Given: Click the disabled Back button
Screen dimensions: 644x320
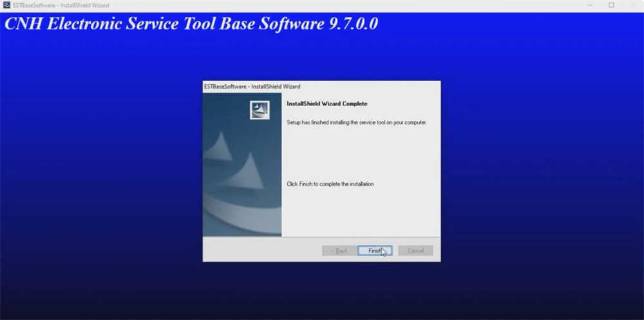Looking at the screenshot, I should (x=339, y=250).
